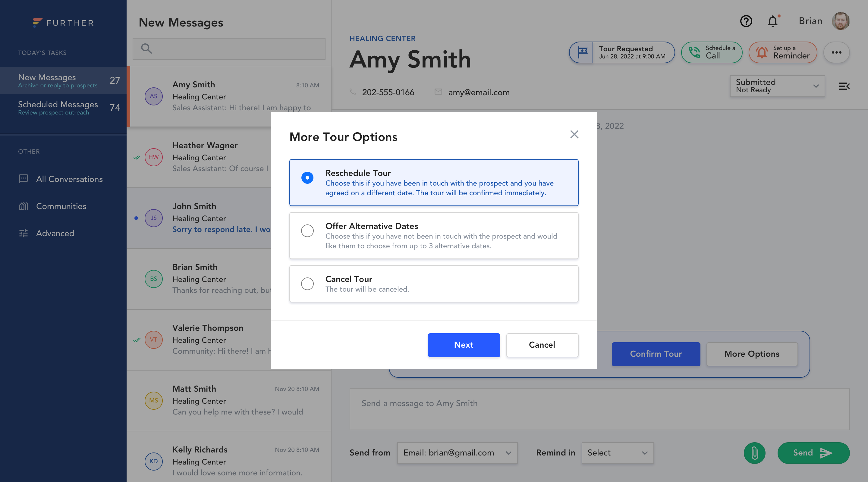Click the Tour Requested flag icon
This screenshot has width=868, height=482.
click(582, 52)
